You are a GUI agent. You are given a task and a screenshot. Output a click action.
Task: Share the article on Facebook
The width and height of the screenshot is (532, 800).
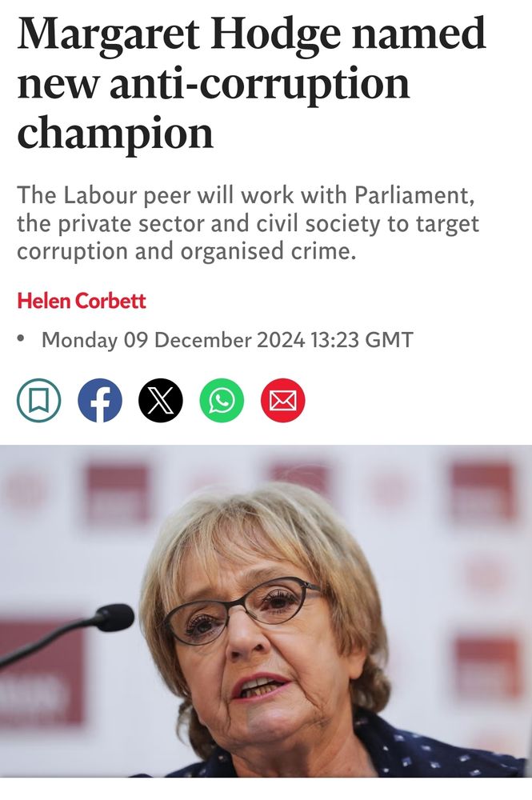pyautogui.click(x=100, y=401)
